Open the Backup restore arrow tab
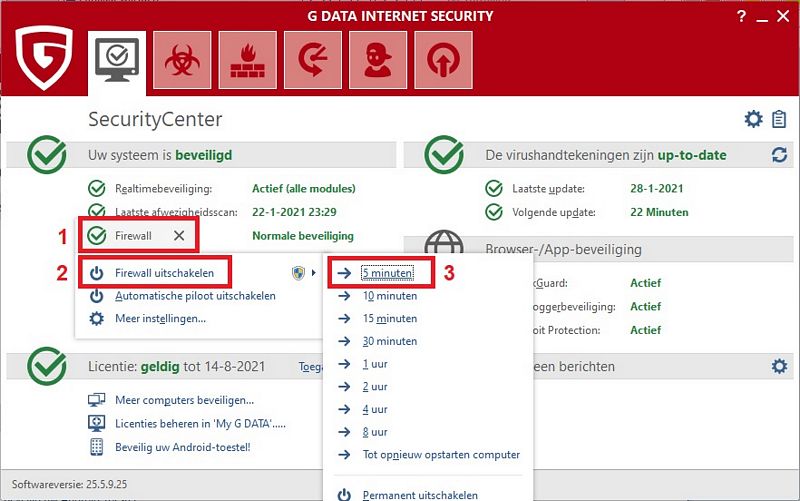 (x=313, y=60)
